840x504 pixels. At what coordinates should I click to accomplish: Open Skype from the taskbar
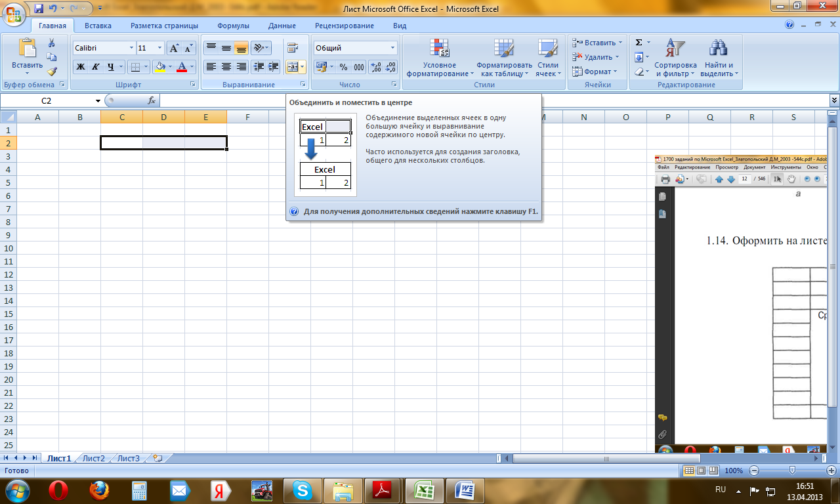tap(302, 490)
